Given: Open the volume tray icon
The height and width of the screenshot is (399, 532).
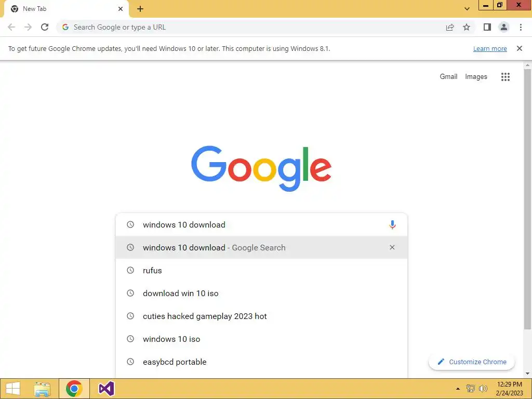Looking at the screenshot, I should [x=483, y=389].
